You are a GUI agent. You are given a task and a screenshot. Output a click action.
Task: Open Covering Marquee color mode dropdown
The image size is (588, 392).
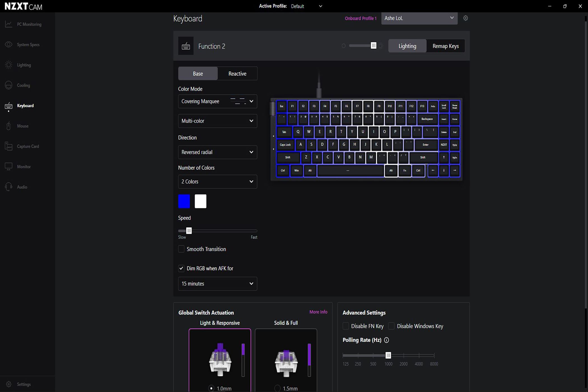[x=218, y=101]
